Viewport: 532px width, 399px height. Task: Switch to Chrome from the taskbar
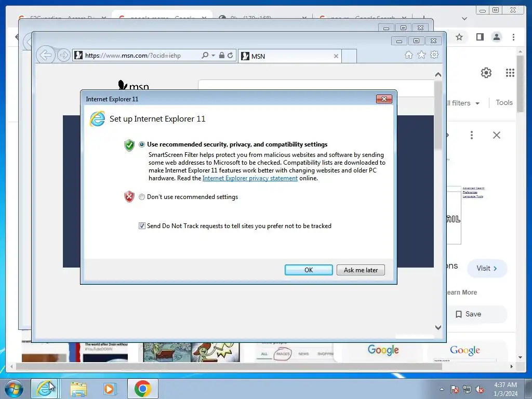click(142, 389)
